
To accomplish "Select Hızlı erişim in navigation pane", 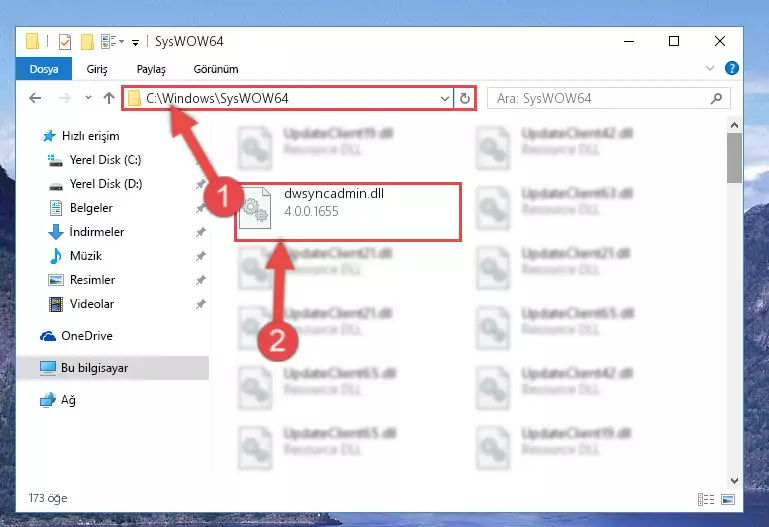I will 90,136.
